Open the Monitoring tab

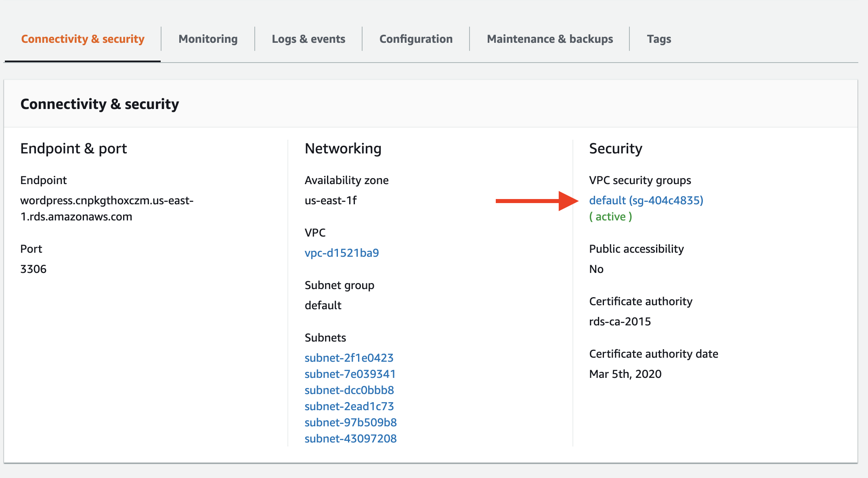pyautogui.click(x=208, y=39)
